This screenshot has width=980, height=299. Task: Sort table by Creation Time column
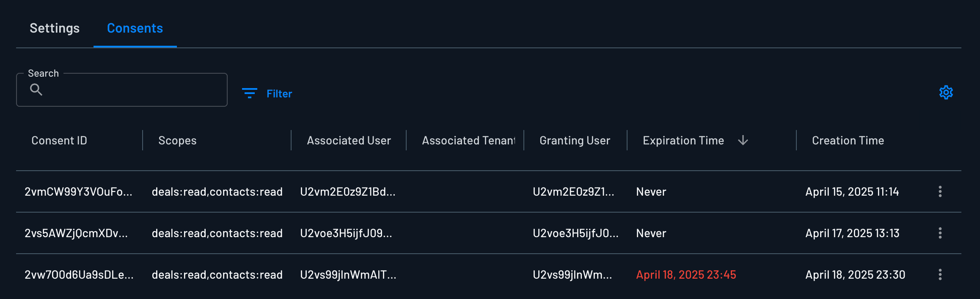click(847, 140)
